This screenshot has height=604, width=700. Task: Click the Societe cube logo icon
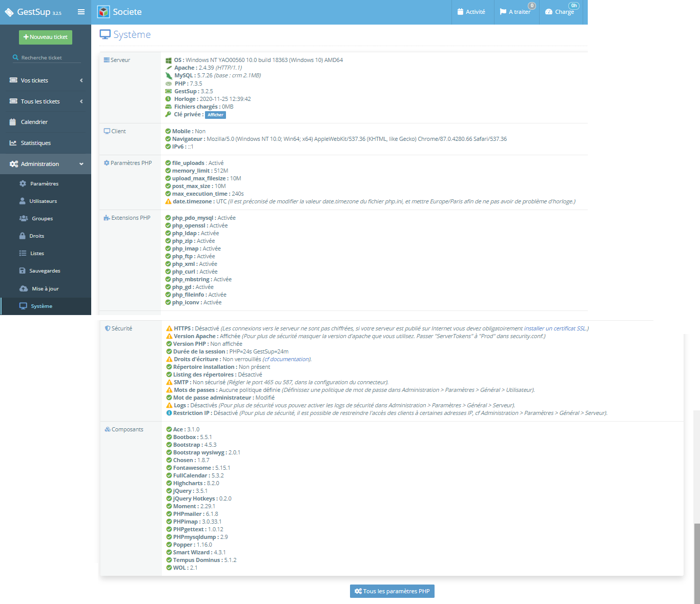click(104, 12)
